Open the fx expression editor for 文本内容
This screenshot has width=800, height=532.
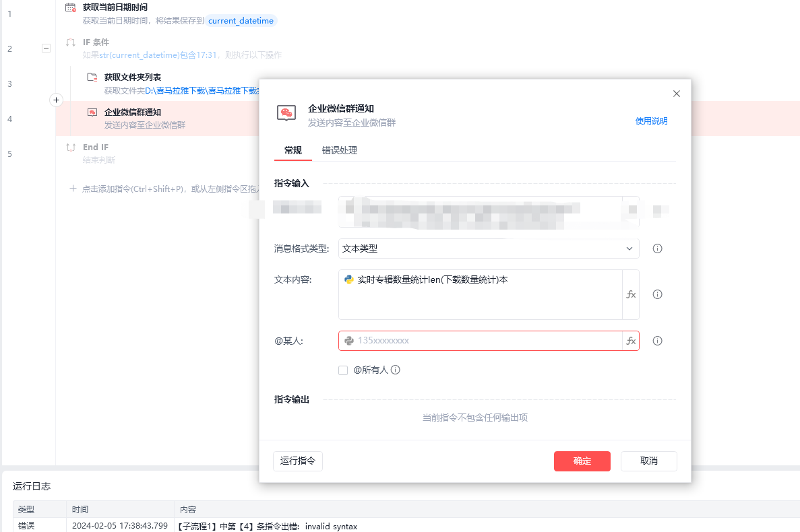[x=631, y=294]
